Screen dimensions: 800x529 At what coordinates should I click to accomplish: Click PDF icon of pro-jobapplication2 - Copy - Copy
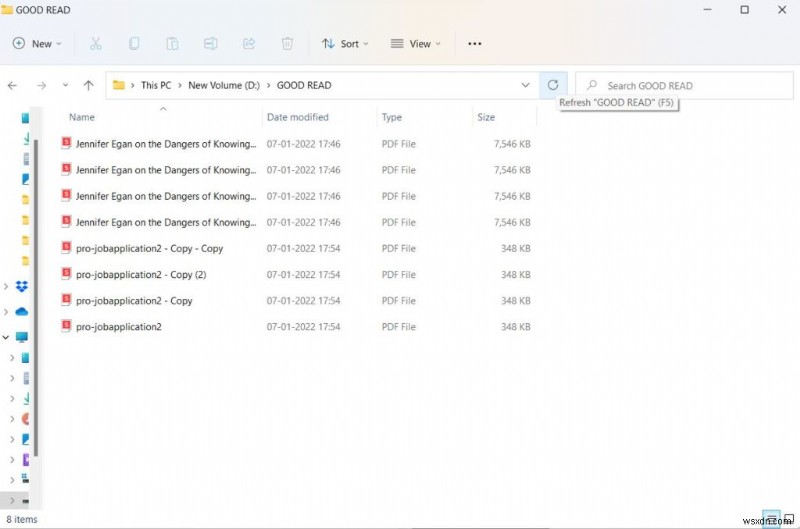[x=66, y=248]
